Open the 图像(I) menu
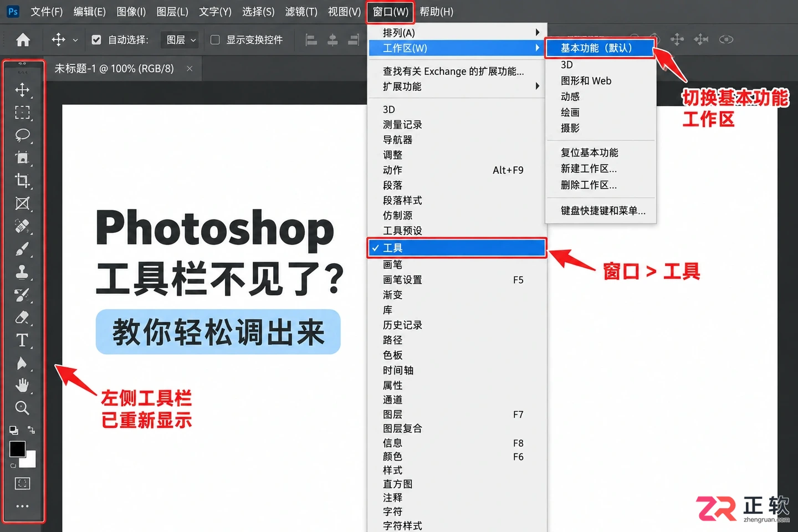The image size is (798, 532). coord(131,12)
